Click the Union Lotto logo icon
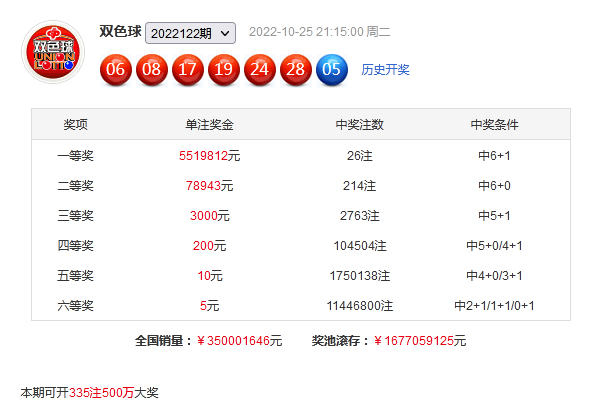Viewport: 601px width, 420px height. [x=53, y=52]
